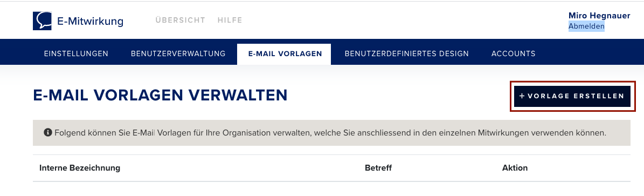The height and width of the screenshot is (196, 644).
Task: Log out via the Abmelden link
Action: coord(586,26)
